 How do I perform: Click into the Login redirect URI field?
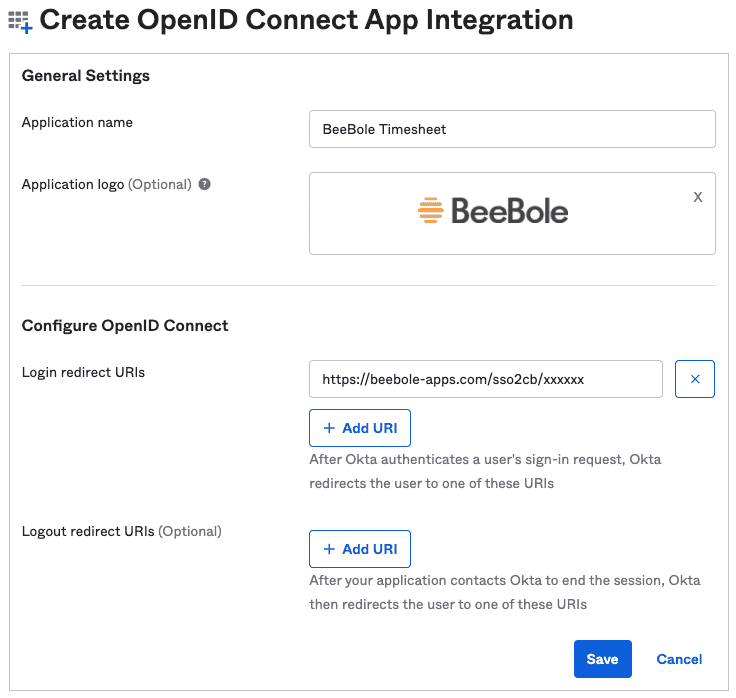485,379
